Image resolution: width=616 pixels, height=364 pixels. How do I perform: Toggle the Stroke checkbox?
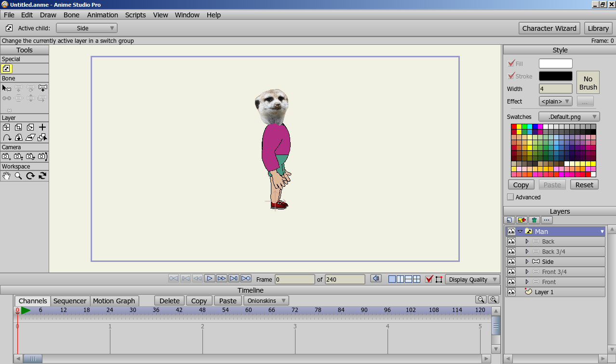point(511,76)
